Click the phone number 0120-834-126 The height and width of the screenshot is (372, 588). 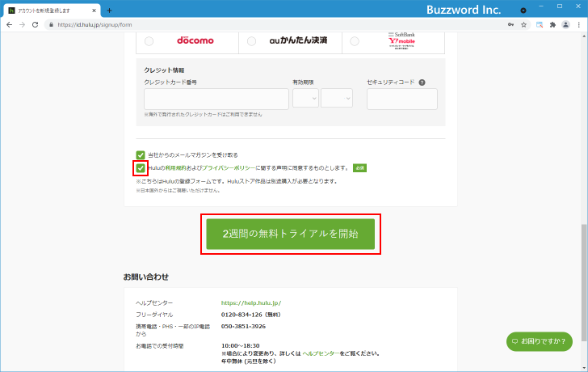click(241, 315)
